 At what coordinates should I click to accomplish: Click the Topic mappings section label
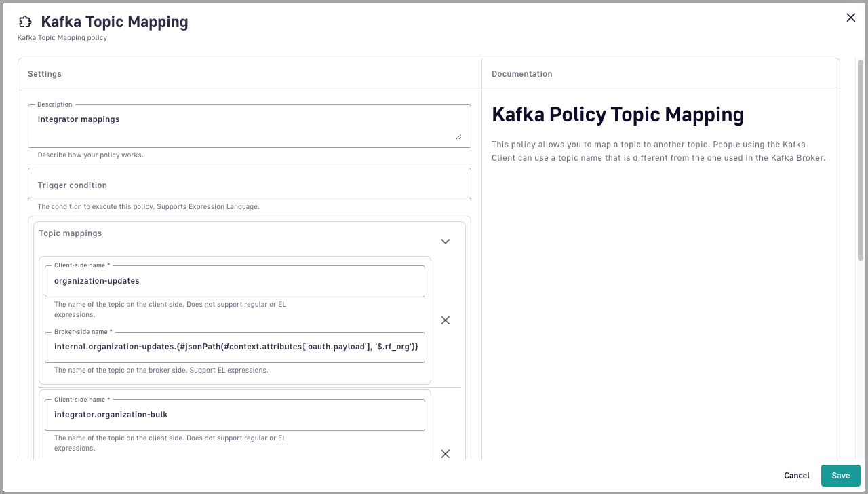point(71,233)
